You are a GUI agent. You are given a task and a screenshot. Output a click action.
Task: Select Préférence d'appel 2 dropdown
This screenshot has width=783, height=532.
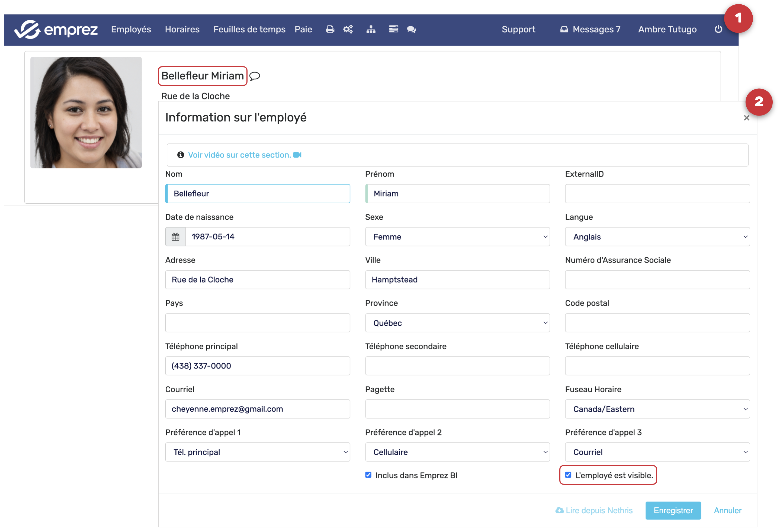tap(457, 452)
